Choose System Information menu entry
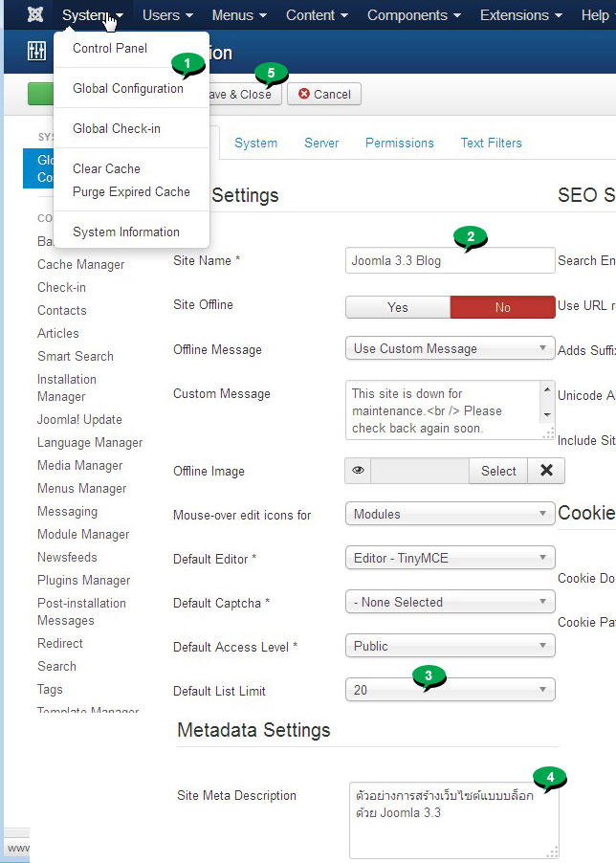Viewport: 616px width, 863px height. [126, 232]
